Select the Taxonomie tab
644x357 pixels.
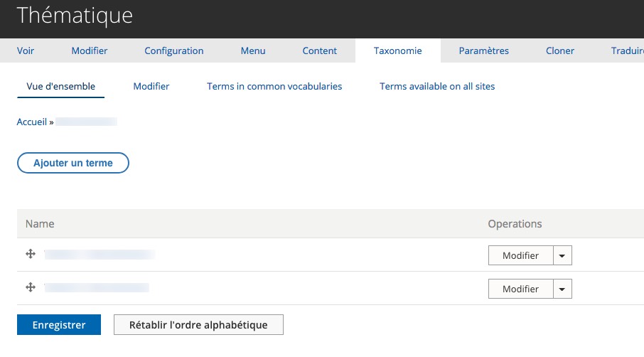pos(397,50)
